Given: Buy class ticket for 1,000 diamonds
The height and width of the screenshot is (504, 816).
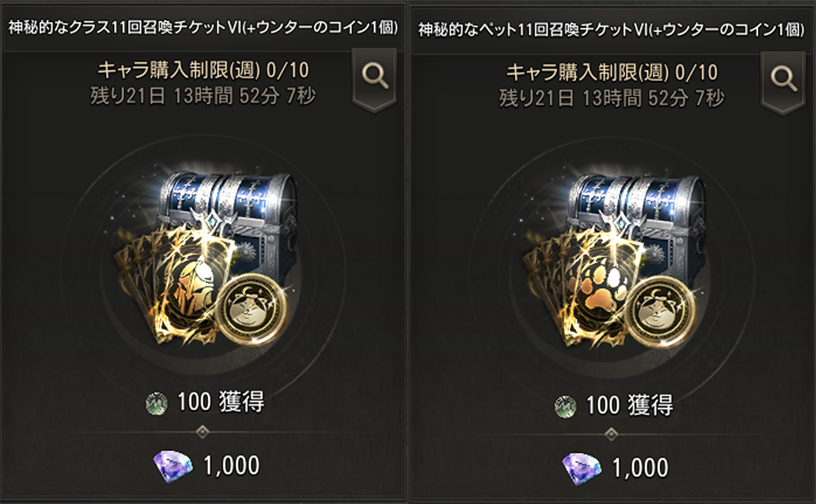Looking at the screenshot, I should pyautogui.click(x=206, y=466).
